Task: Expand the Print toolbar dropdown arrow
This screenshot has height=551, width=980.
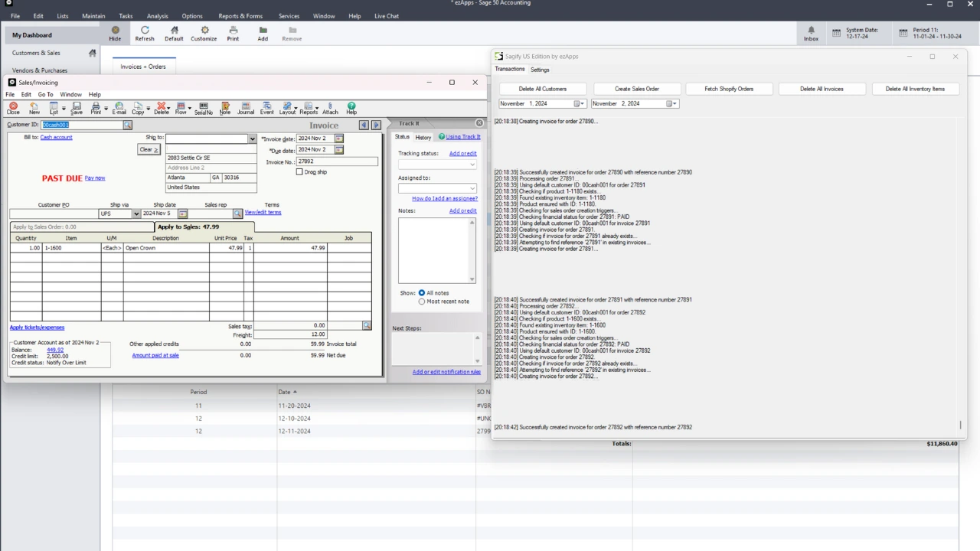Action: pos(106,109)
